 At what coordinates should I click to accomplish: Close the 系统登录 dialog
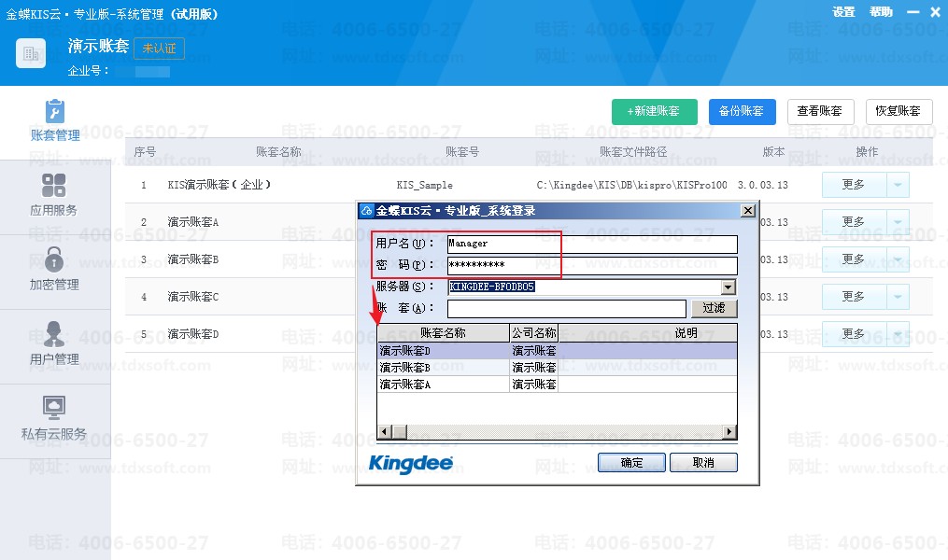(x=748, y=210)
